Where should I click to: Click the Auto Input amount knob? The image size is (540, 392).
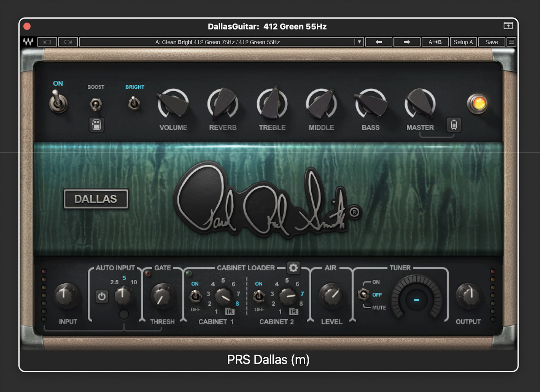point(123,295)
